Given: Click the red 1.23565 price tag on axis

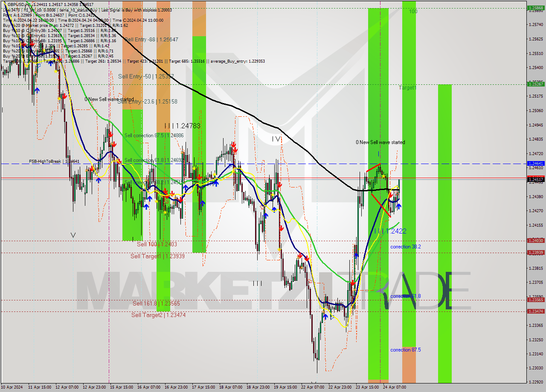Looking at the screenshot, I should (535, 300).
